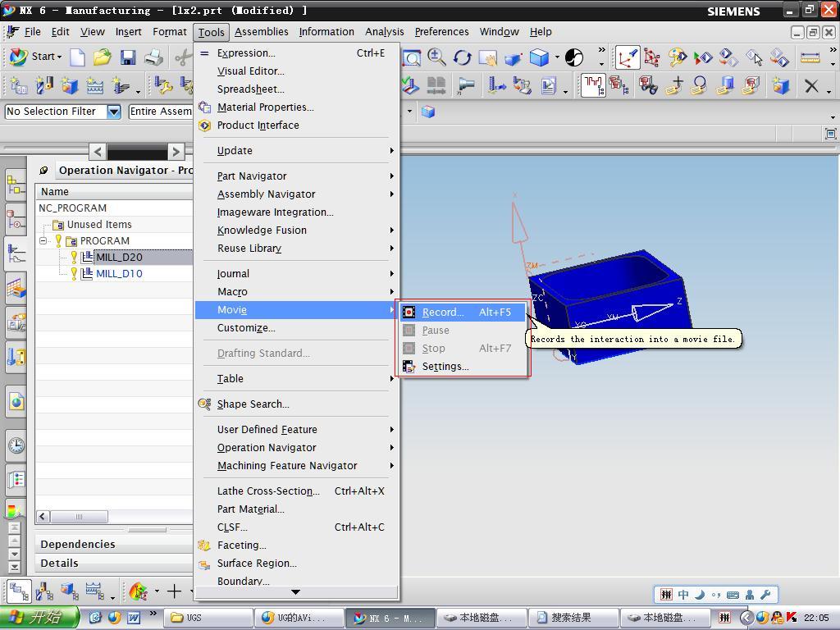Choose Settings... from Movie submenu
Image resolution: width=840 pixels, height=630 pixels.
[x=463, y=367]
